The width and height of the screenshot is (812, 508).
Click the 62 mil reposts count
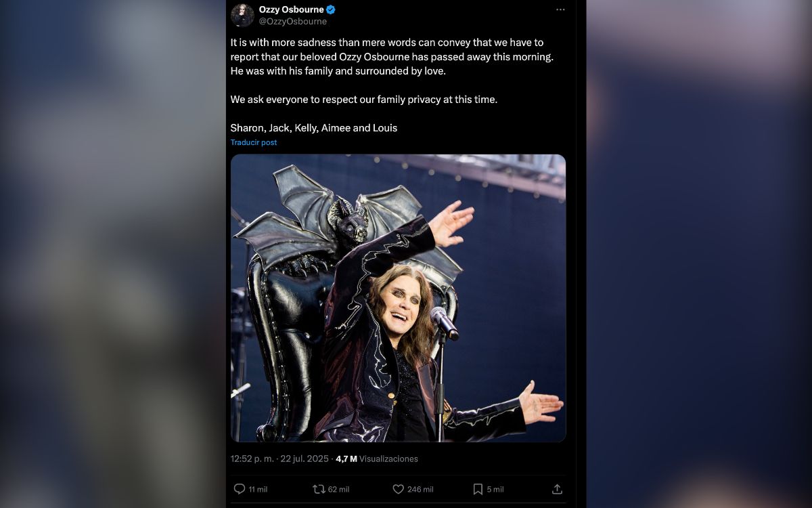pyautogui.click(x=338, y=489)
